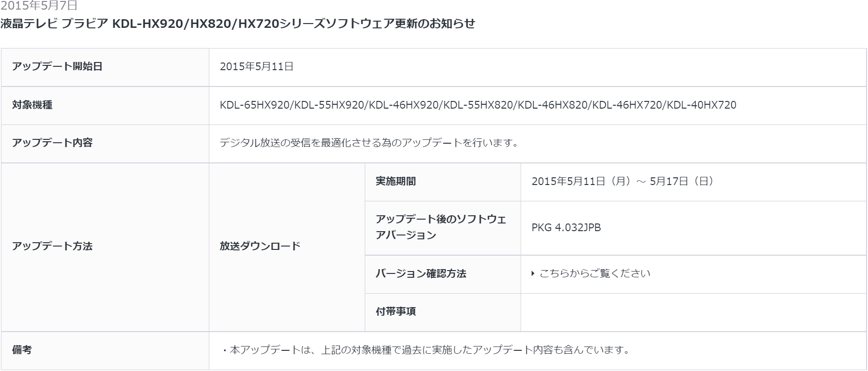
Task: Click the アップデート内容 row label
Action: [105, 143]
